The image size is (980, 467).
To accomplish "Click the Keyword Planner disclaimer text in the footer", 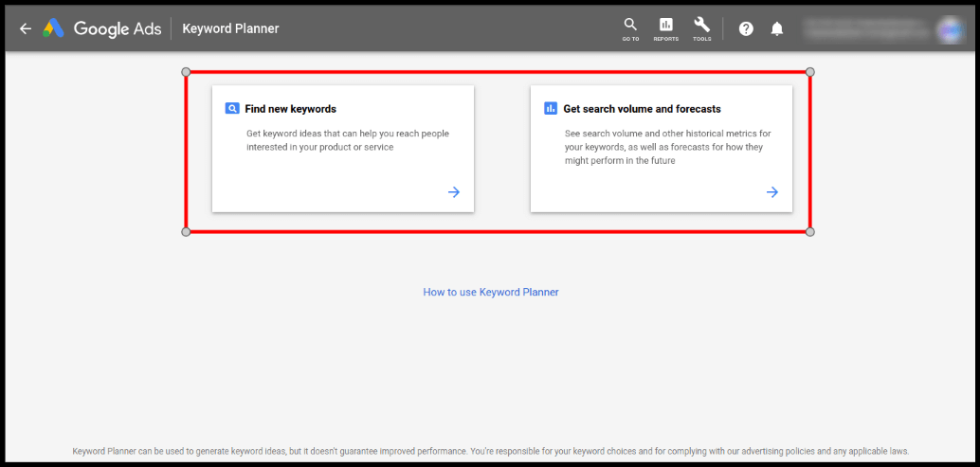I will pyautogui.click(x=491, y=451).
